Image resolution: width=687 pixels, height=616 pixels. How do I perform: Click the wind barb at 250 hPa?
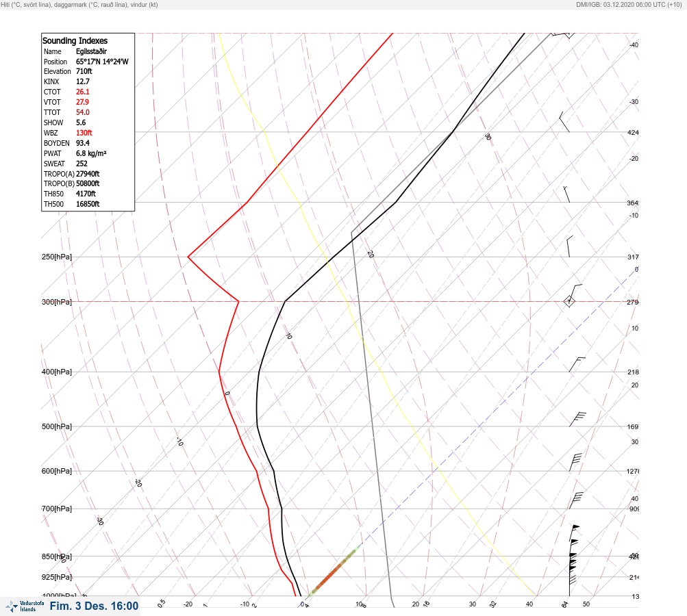click(570, 246)
